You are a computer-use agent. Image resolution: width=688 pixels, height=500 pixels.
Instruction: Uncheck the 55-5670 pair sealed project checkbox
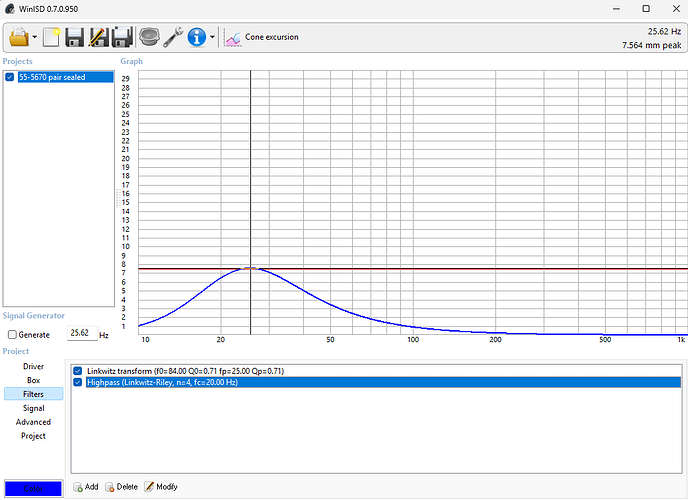point(10,77)
